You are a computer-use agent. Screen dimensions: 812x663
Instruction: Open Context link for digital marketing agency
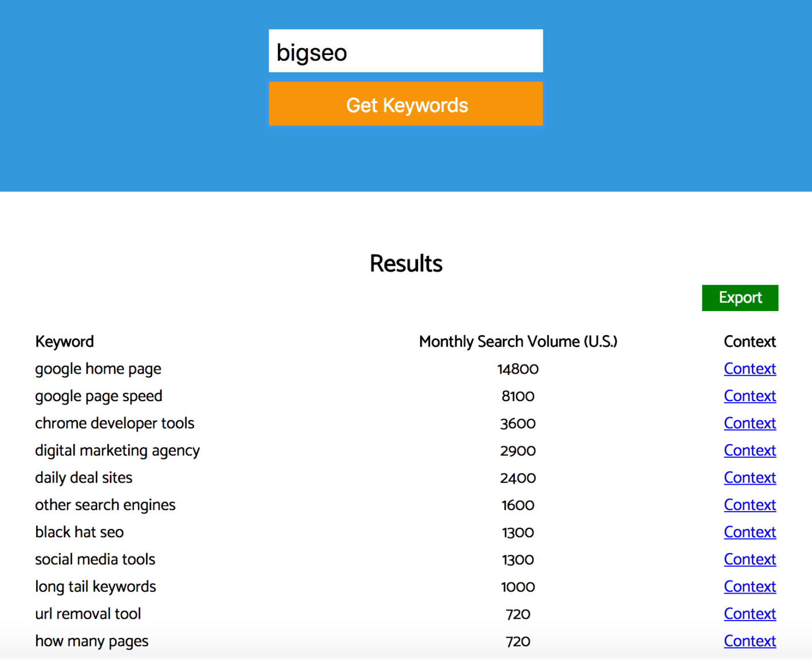[x=750, y=450]
